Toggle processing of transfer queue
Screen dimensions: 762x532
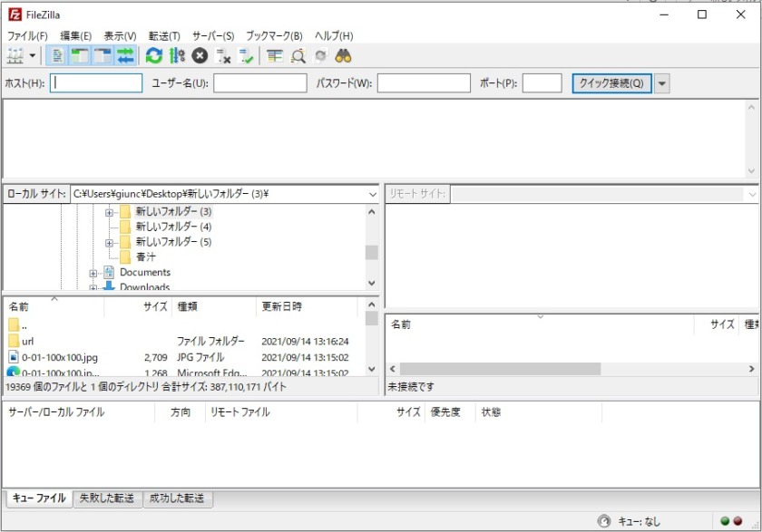(x=177, y=56)
